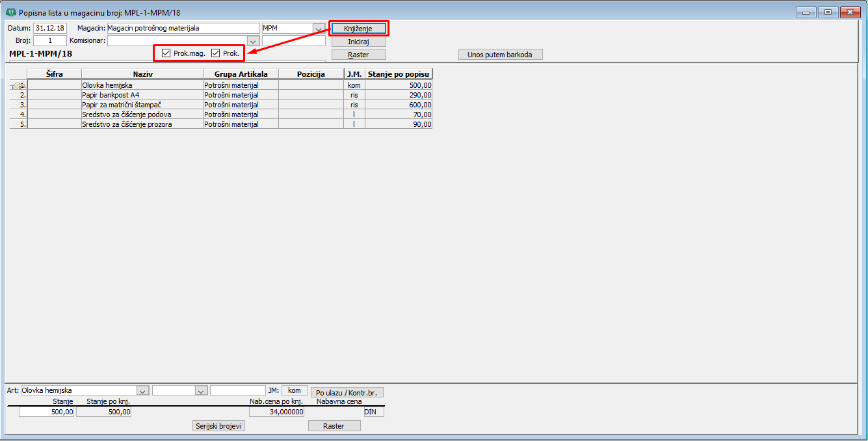
Task: Click the application icon in the title bar
Action: (x=10, y=12)
